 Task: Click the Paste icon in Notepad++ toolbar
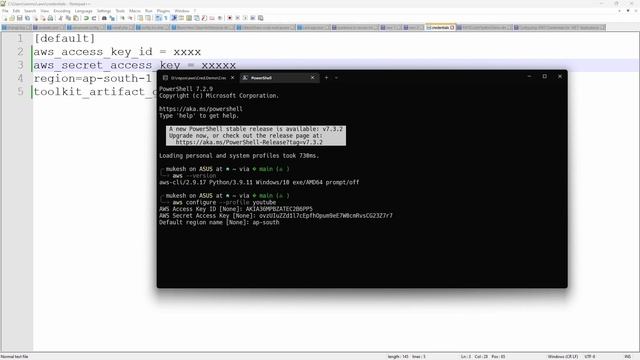(76, 18)
